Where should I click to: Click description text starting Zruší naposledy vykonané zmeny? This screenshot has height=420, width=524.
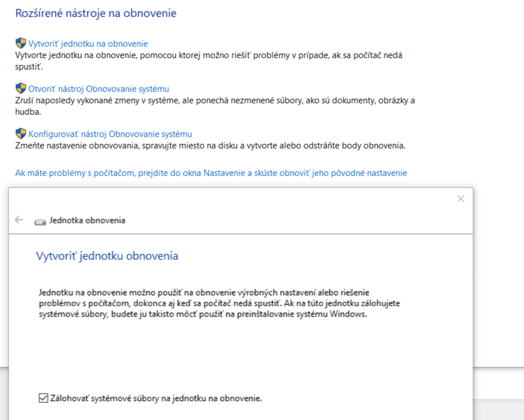click(215, 106)
